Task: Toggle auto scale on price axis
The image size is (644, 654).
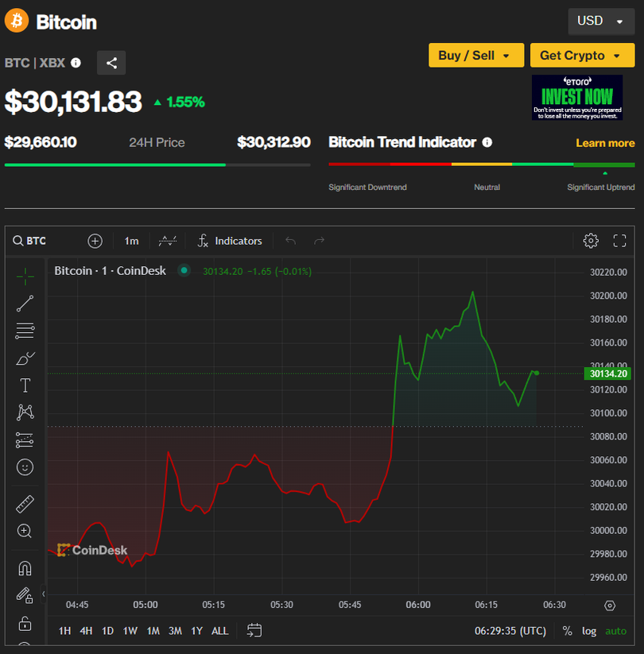Action: click(x=615, y=631)
